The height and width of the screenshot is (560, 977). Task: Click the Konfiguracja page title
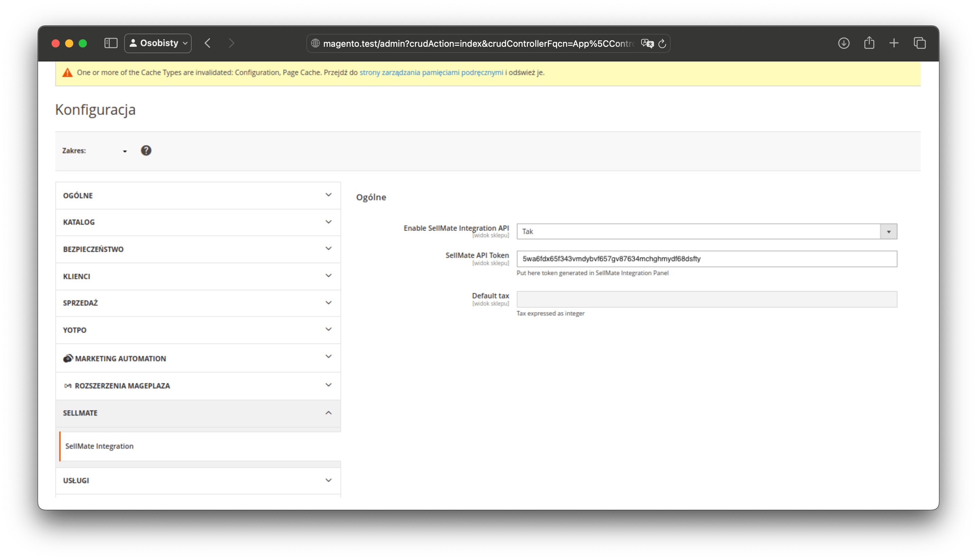pyautogui.click(x=95, y=109)
